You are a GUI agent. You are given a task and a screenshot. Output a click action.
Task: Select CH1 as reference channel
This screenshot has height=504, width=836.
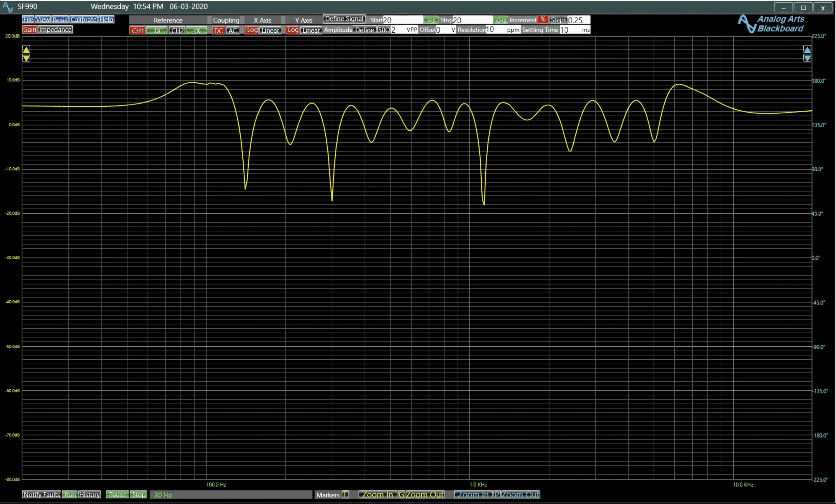click(138, 31)
